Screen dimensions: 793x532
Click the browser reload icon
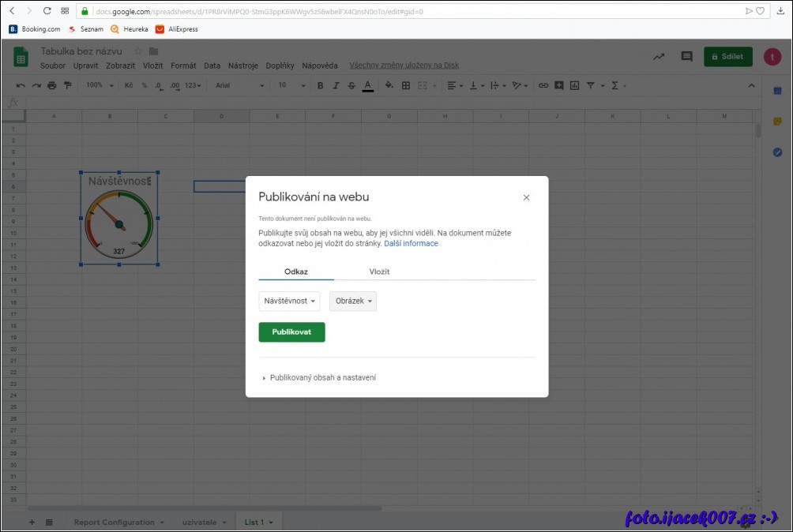tap(47, 11)
